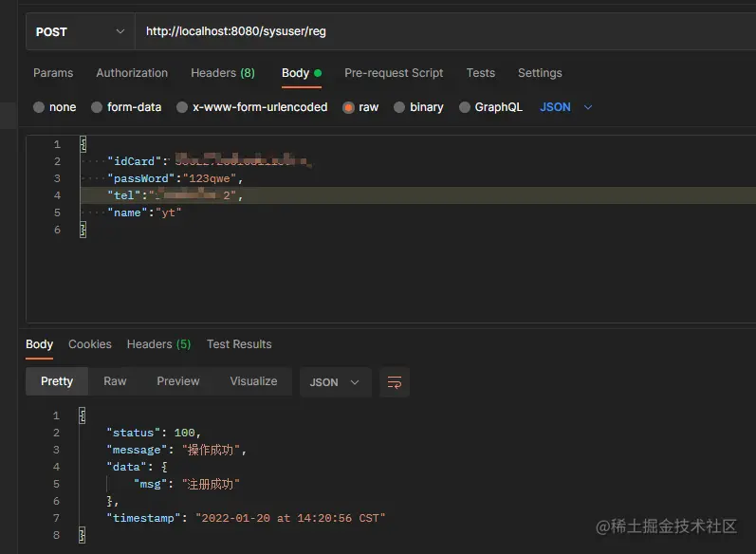Open the Authorization tab

(x=132, y=73)
